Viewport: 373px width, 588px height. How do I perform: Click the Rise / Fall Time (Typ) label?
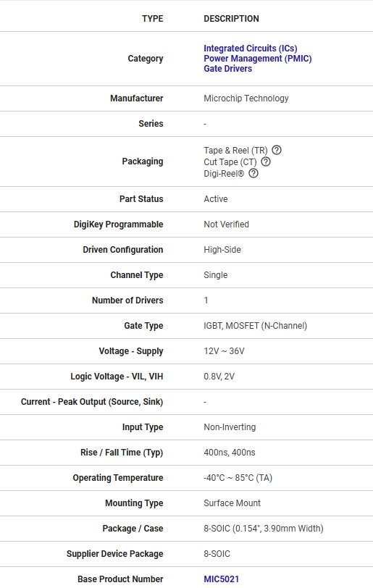[x=122, y=453]
